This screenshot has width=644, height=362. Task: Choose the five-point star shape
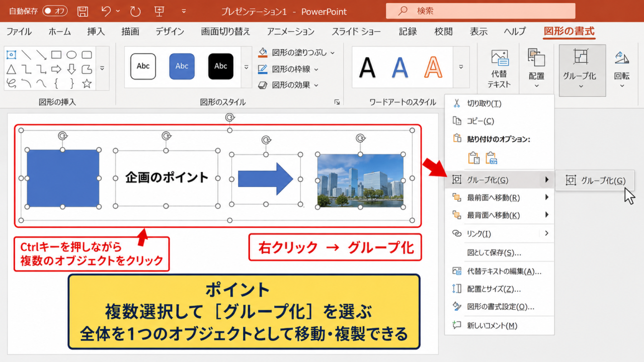point(87,83)
